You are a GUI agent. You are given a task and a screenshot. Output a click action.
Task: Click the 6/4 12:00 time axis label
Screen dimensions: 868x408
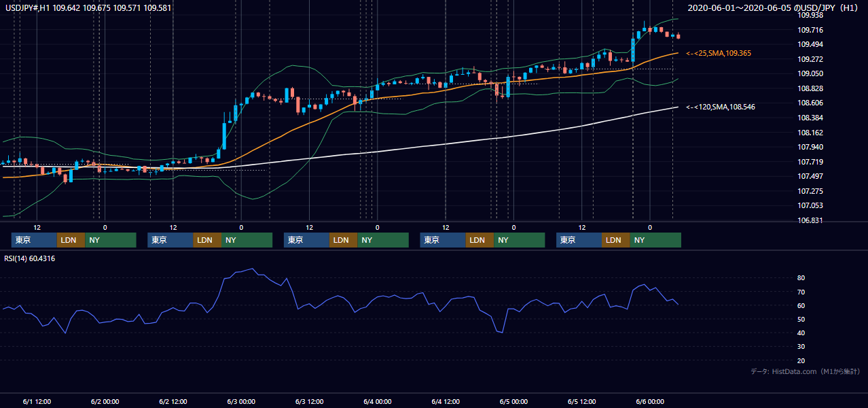[x=445, y=402]
